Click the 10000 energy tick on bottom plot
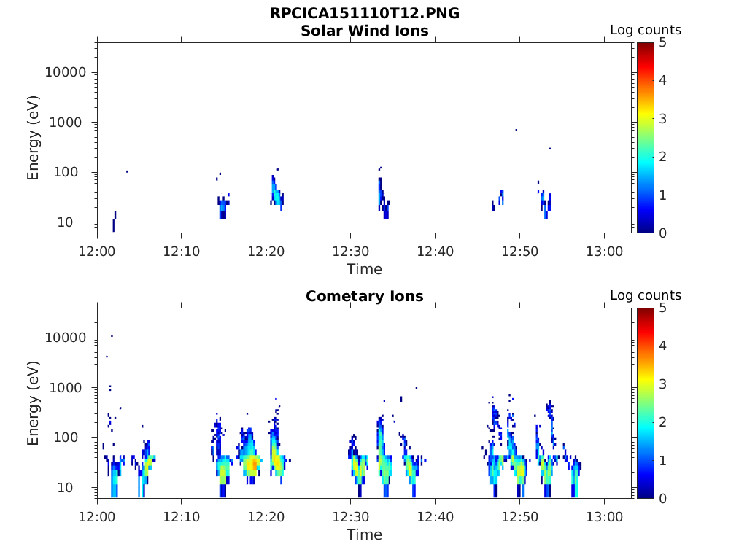This screenshot has height=560, width=747. coord(66,338)
